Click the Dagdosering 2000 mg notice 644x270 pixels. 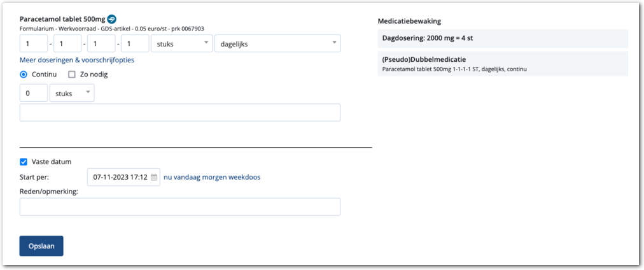click(502, 38)
